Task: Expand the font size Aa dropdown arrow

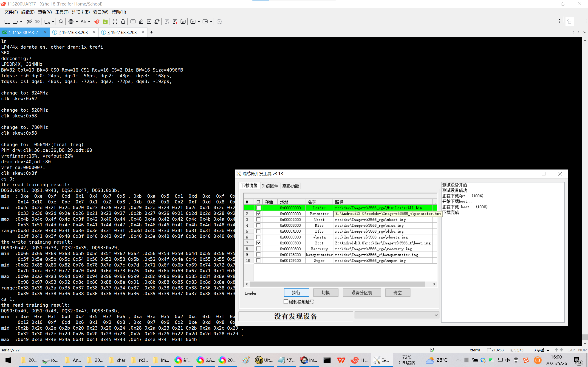Action: 89,22
